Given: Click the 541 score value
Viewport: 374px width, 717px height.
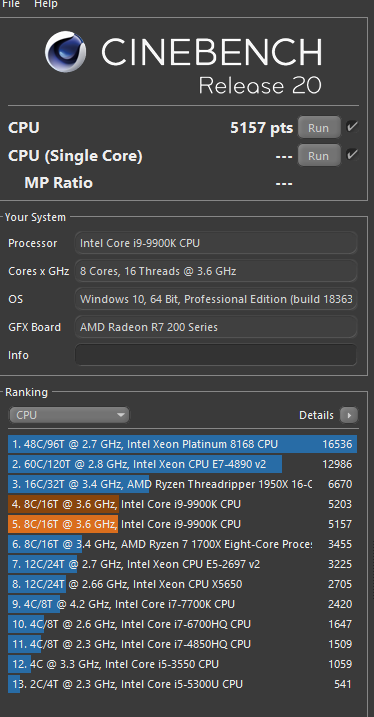Looking at the screenshot, I should click(343, 684).
